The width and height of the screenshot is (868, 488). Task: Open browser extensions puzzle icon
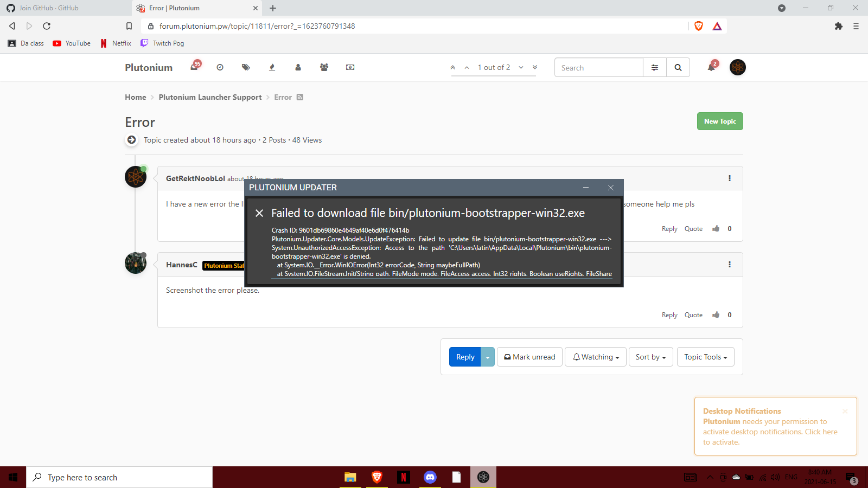(x=839, y=26)
